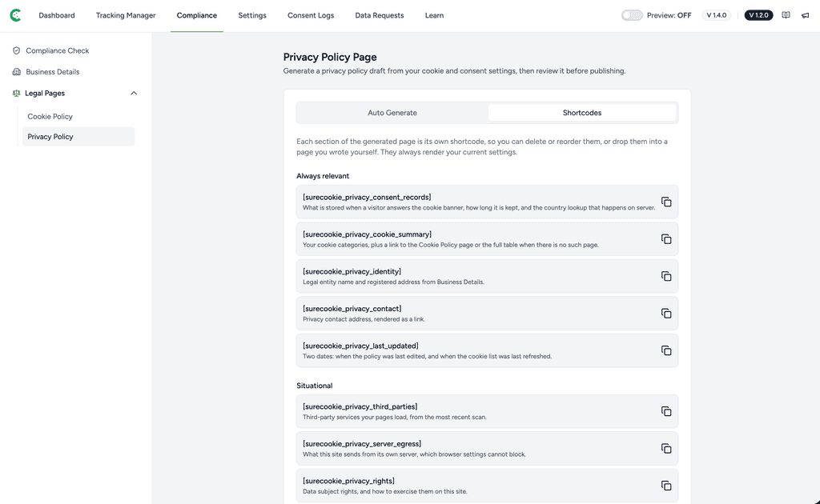The image size is (820, 504).
Task: Click 'Two dates: when the policy was last edited' text
Action: 428,356
